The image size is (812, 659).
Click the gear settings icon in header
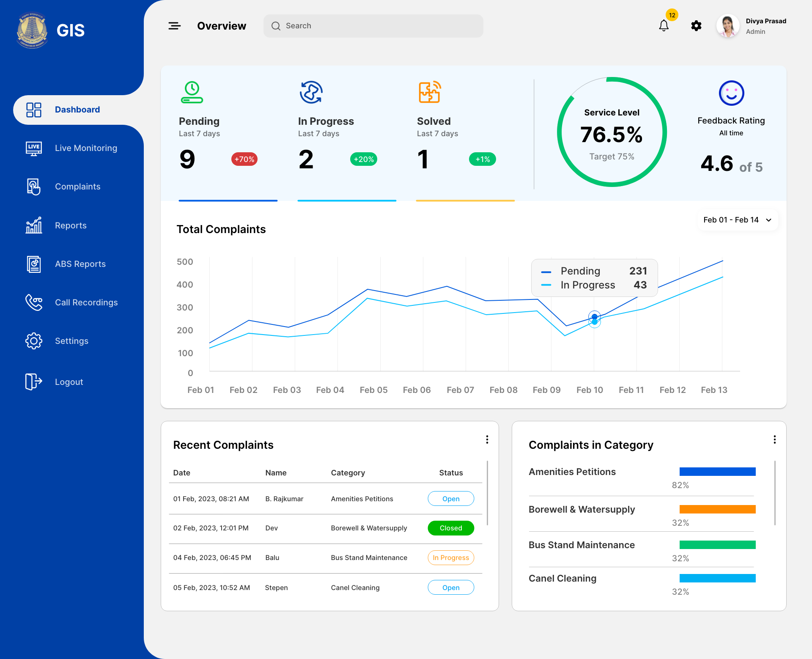coord(696,26)
